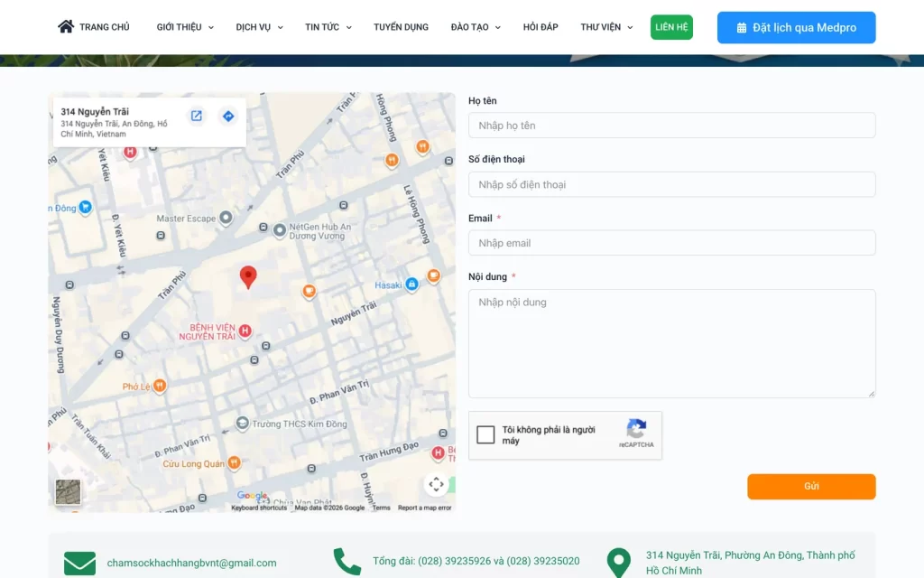Click the 314 Nguyễn Trãi footer address text

[x=750, y=563]
